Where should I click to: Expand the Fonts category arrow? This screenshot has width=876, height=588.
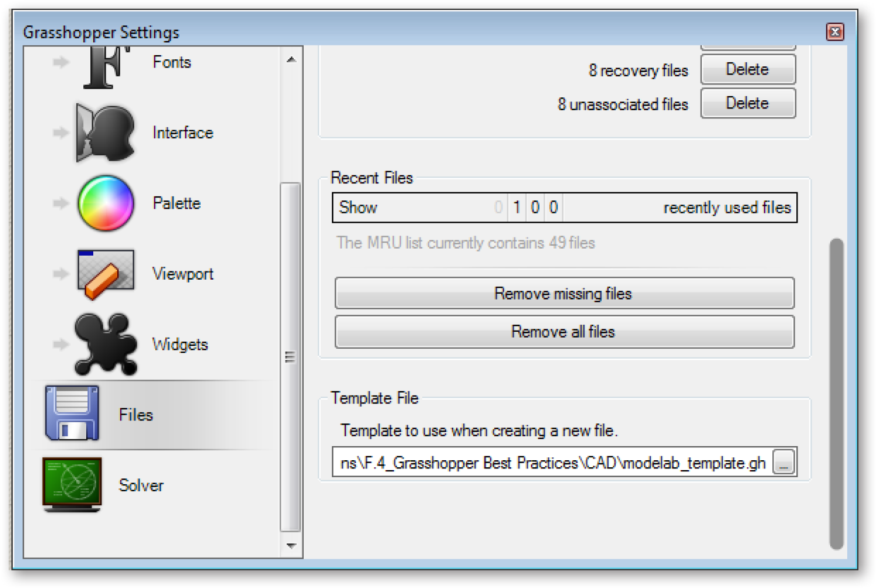pos(60,62)
